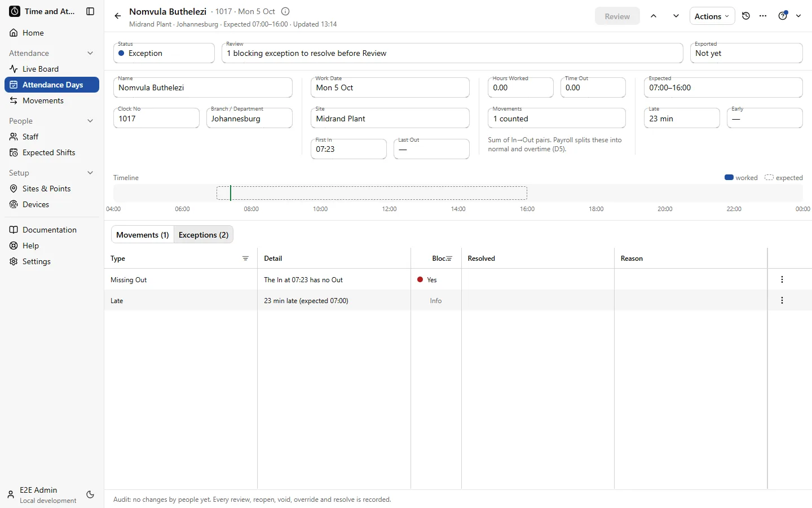Open Live Board in the sidebar
812x508 pixels.
click(x=52, y=69)
